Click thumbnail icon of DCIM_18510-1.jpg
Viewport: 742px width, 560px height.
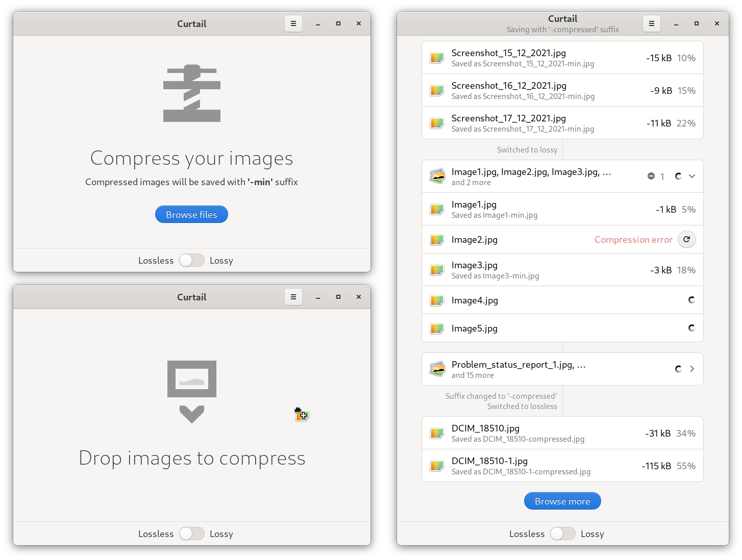[x=437, y=466]
